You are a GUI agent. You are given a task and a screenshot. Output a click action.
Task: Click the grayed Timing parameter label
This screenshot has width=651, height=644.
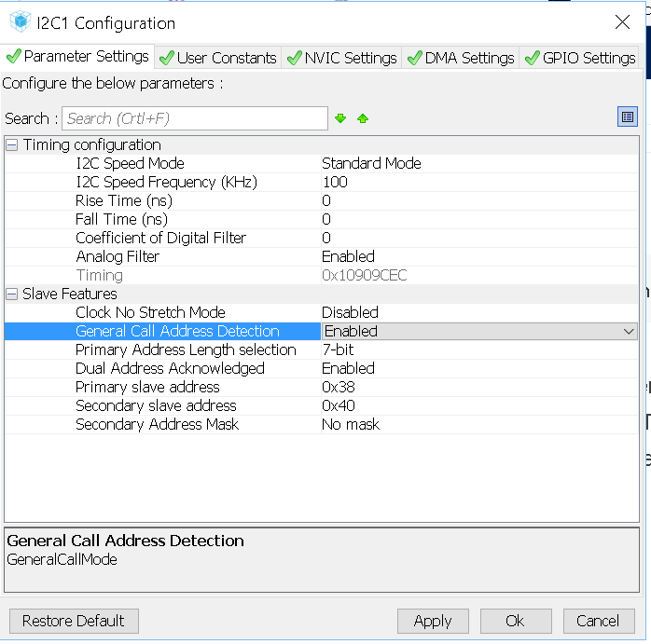(x=100, y=276)
